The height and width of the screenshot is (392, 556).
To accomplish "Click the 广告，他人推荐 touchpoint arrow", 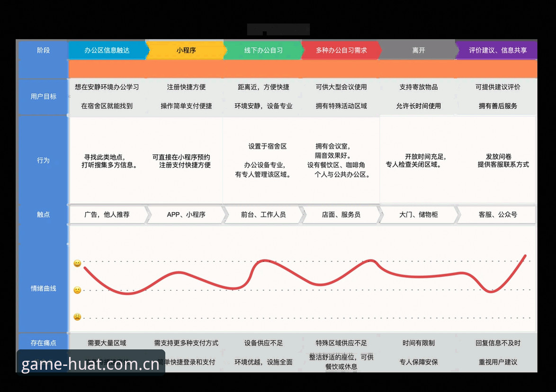I will [107, 214].
